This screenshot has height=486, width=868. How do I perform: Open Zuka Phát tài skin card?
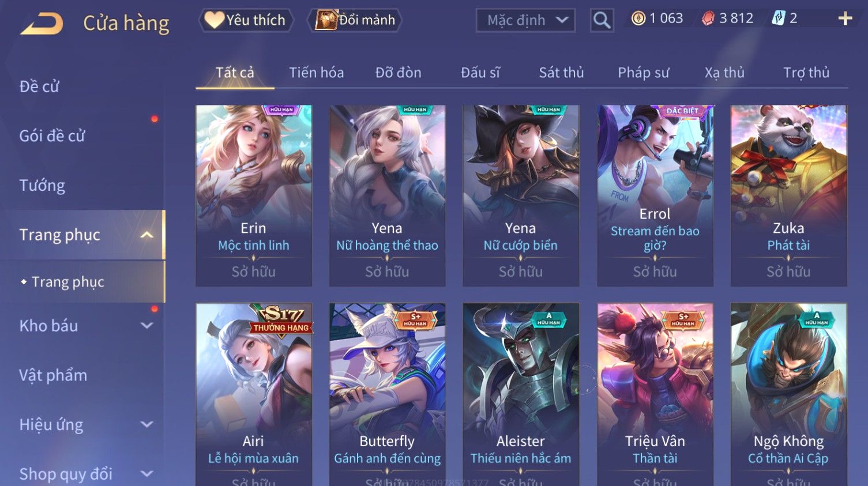click(788, 195)
